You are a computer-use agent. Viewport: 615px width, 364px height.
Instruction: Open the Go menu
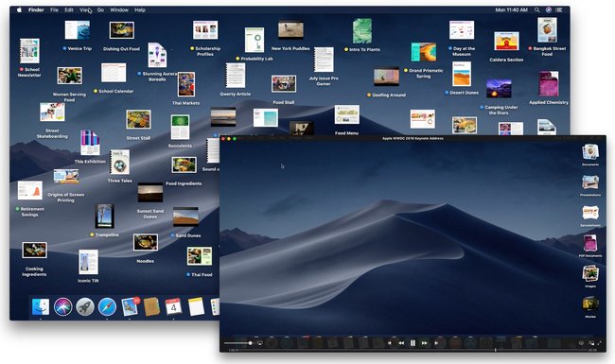click(x=100, y=9)
